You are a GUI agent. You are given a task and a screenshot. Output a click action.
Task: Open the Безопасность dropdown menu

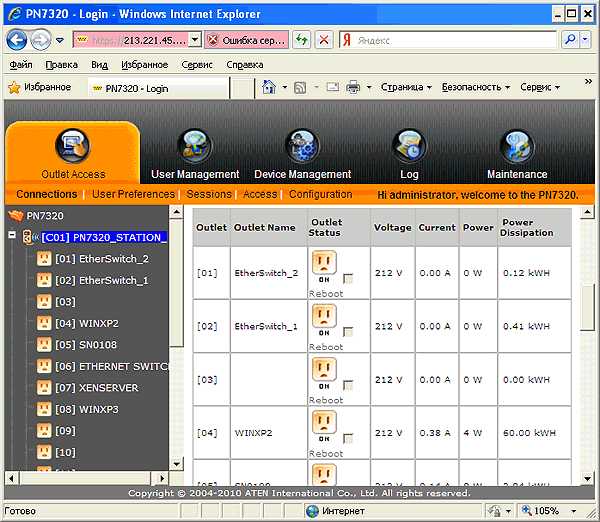point(475,87)
